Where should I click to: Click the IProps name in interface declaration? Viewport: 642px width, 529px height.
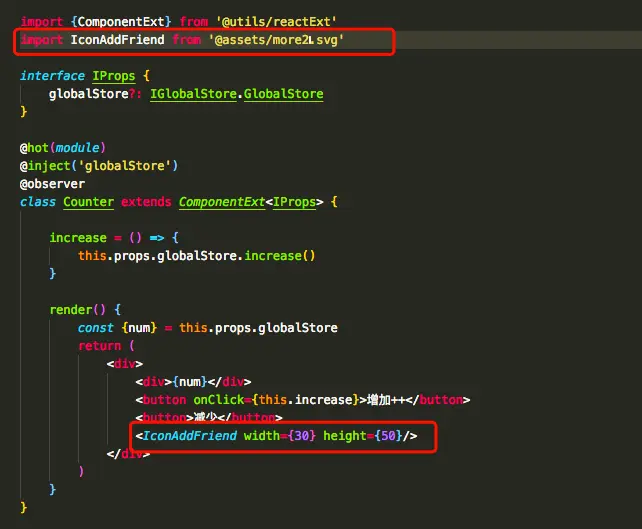[113, 76]
